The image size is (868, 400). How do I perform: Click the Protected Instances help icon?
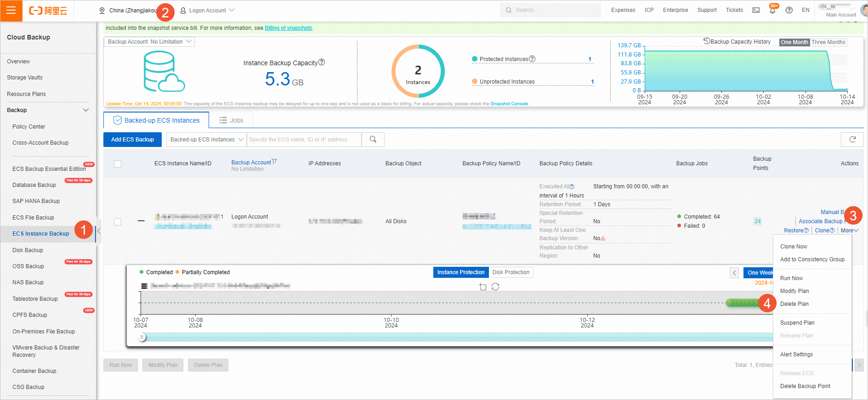(532, 59)
